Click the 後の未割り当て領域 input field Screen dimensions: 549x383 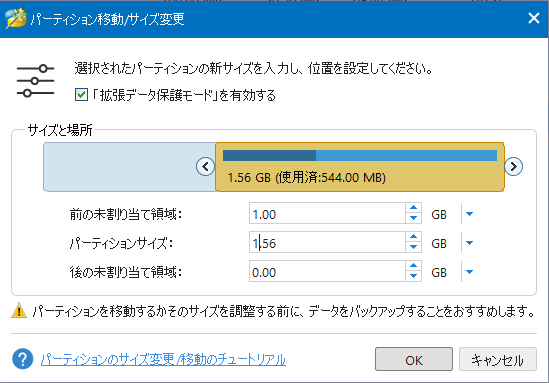(327, 271)
